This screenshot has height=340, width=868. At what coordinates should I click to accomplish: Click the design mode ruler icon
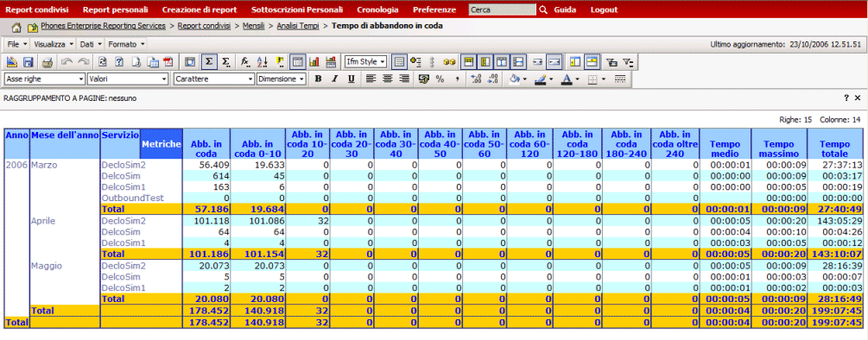pyautogui.click(x=11, y=62)
